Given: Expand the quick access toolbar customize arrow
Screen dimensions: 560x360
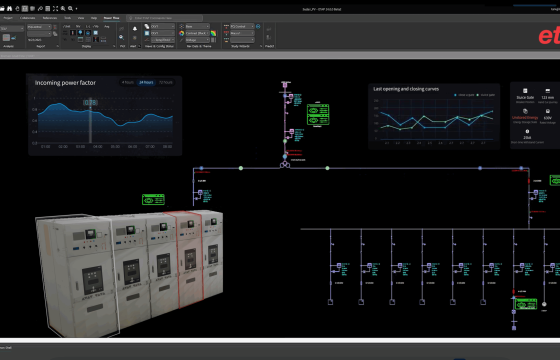Looking at the screenshot, I should tap(76, 9).
